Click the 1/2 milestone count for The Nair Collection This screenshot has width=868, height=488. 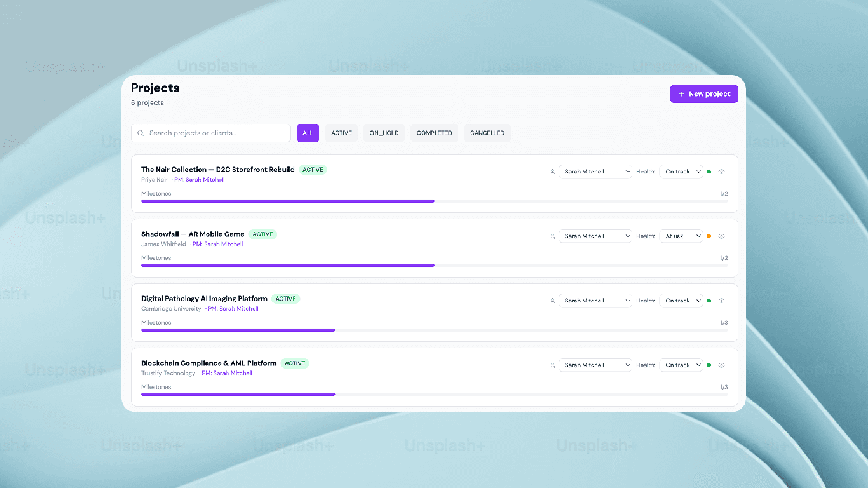point(724,194)
